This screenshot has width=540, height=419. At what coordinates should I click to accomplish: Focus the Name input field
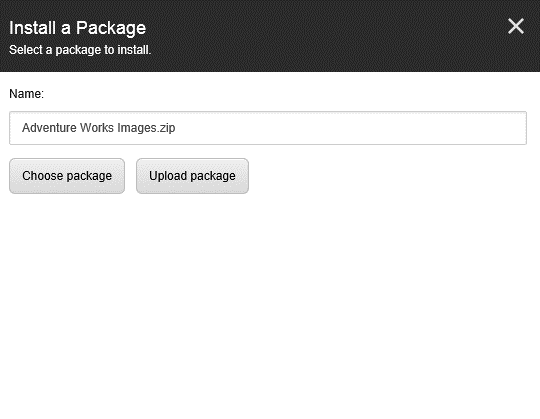click(268, 128)
